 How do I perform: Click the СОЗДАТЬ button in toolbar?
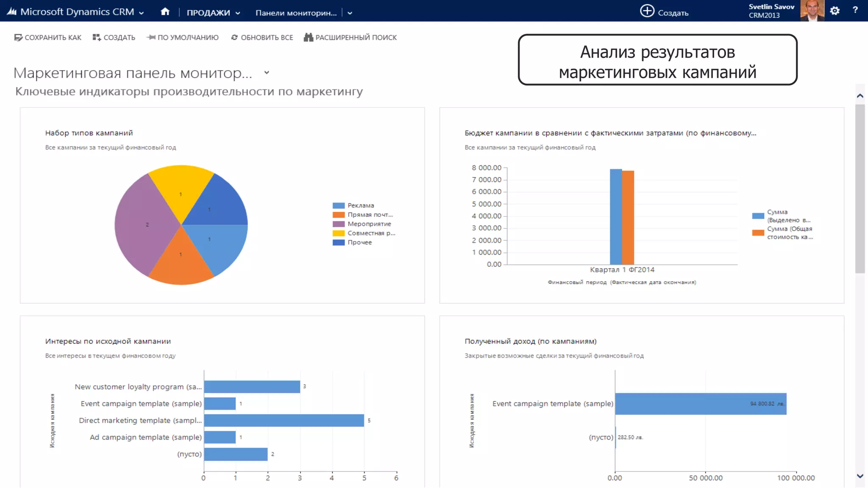[114, 38]
